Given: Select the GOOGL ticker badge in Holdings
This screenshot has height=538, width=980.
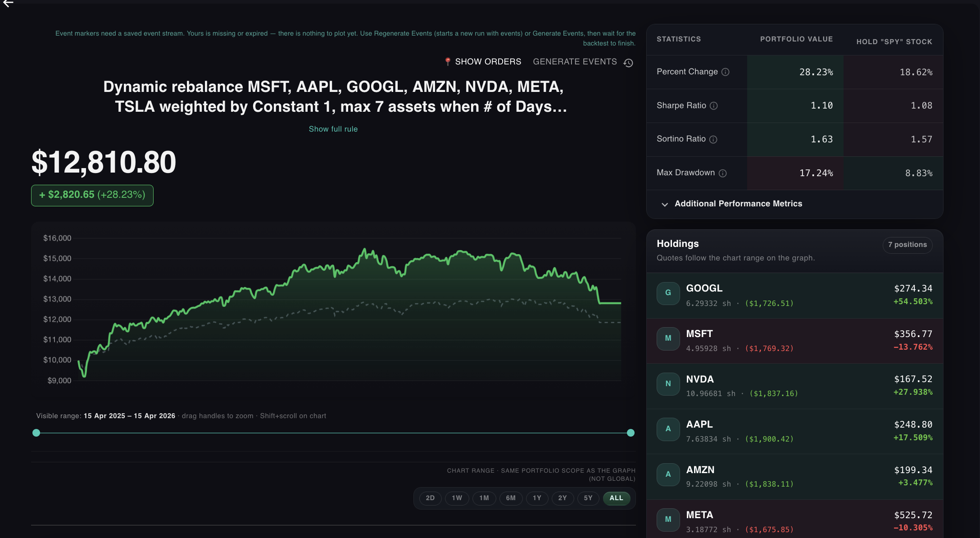Looking at the screenshot, I should click(668, 293).
